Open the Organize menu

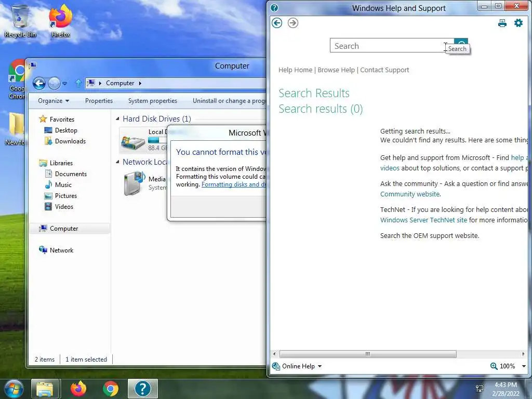click(x=54, y=101)
